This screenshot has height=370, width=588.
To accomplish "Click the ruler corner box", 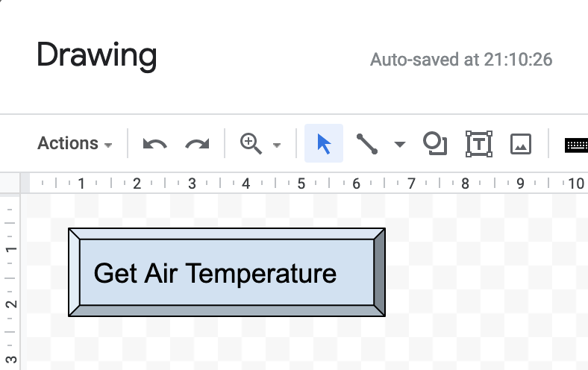I will 10,184.
